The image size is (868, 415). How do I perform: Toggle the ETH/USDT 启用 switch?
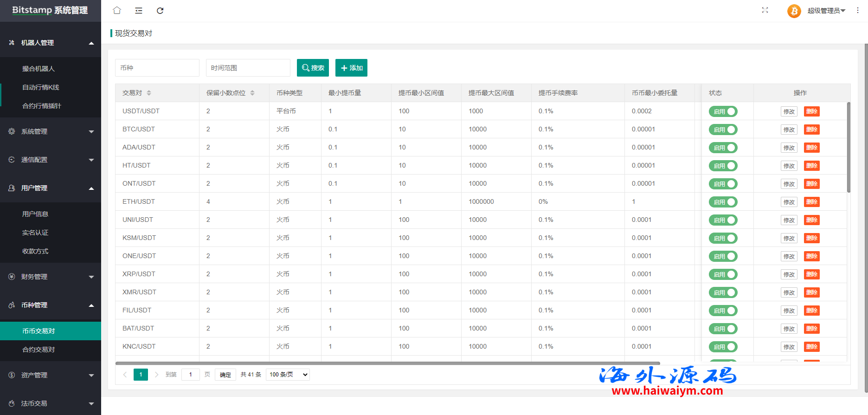[x=723, y=202]
